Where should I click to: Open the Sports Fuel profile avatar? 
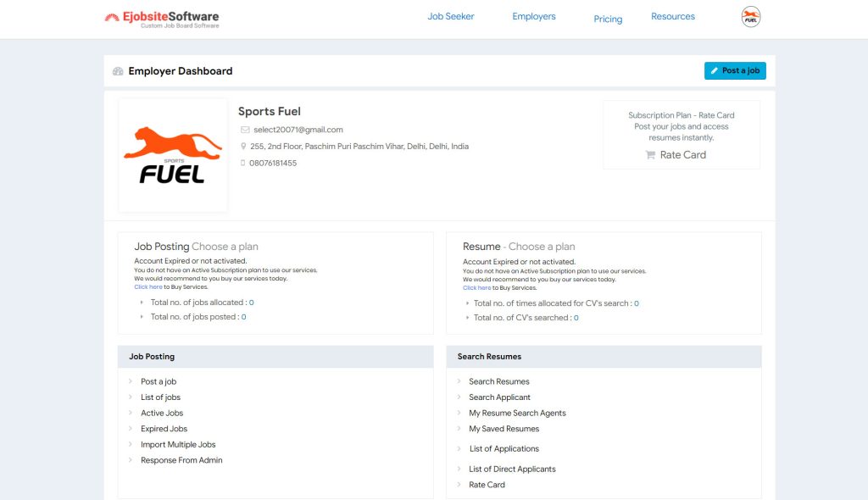pyautogui.click(x=750, y=17)
